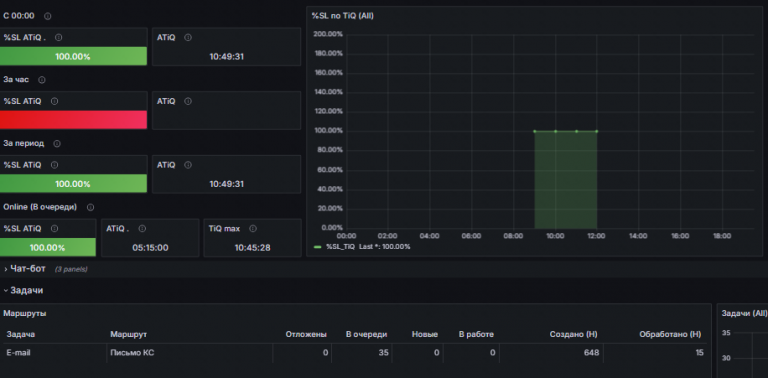Open info icon of %SL ATiQ under За период
The height and width of the screenshot is (378, 768).
(54, 165)
